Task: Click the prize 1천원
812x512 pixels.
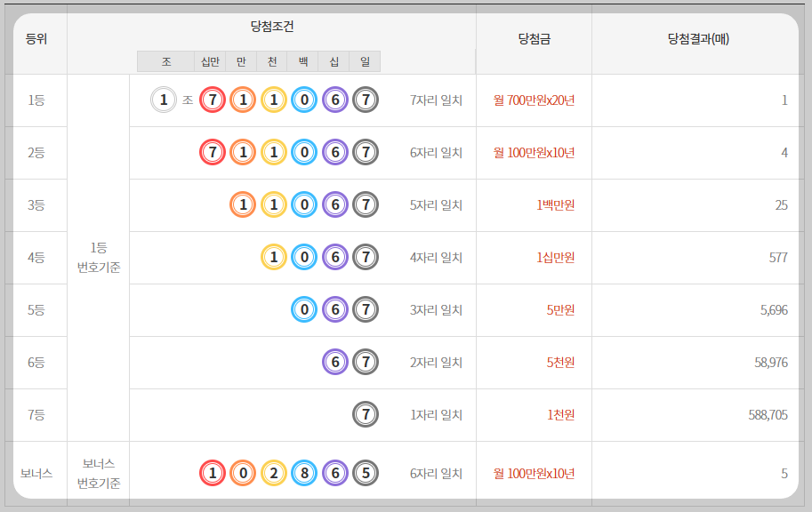Action: 561,415
